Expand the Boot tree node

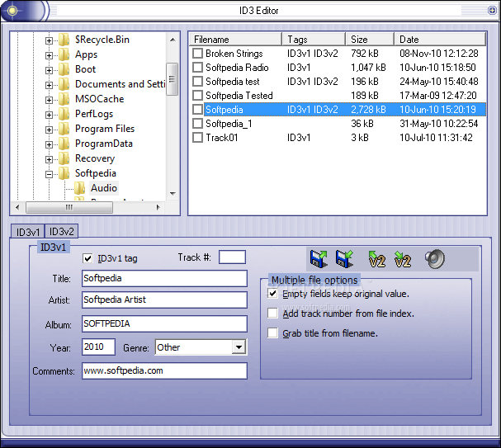tap(49, 70)
